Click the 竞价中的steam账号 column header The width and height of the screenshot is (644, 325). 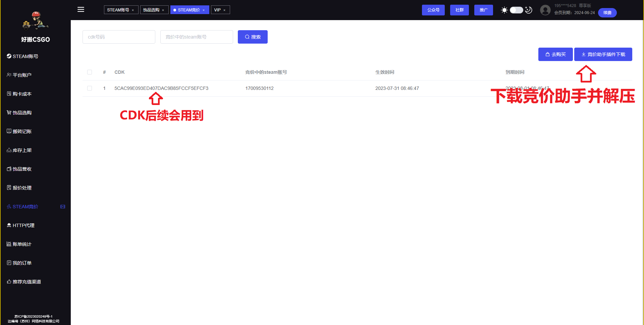point(266,72)
